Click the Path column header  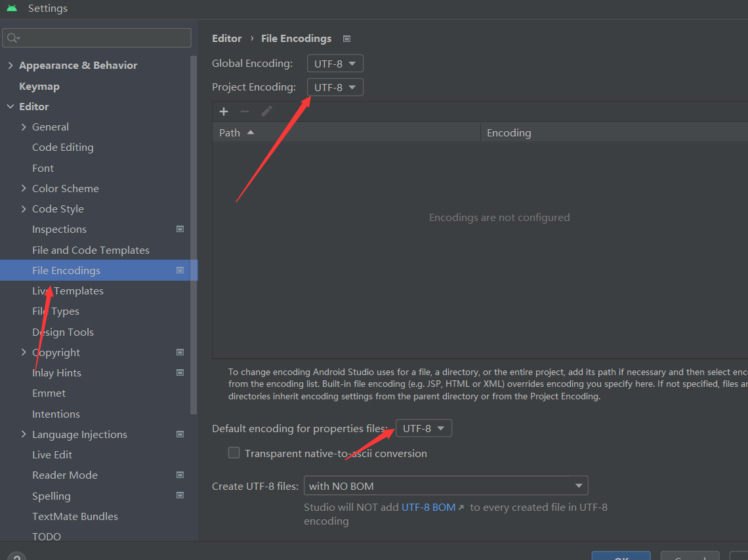tap(346, 132)
